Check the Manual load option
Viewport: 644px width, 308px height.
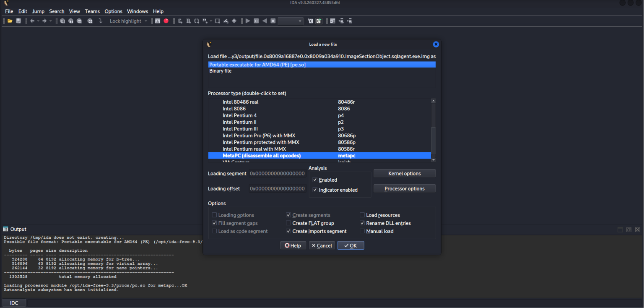362,231
